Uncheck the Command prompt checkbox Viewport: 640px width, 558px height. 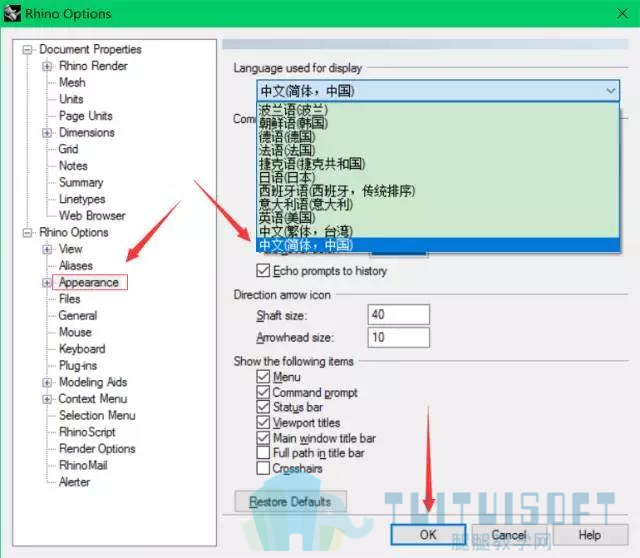[x=263, y=392]
